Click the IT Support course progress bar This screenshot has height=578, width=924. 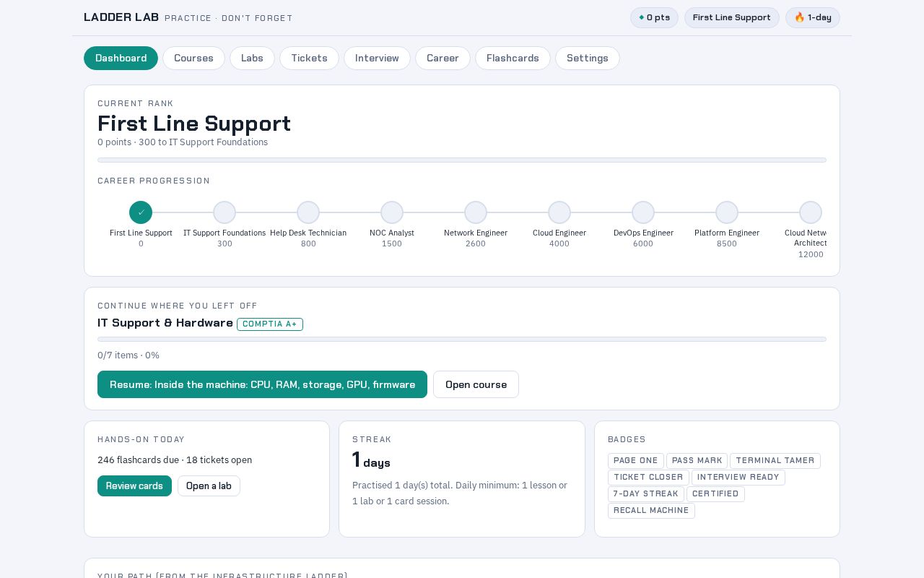(x=462, y=339)
